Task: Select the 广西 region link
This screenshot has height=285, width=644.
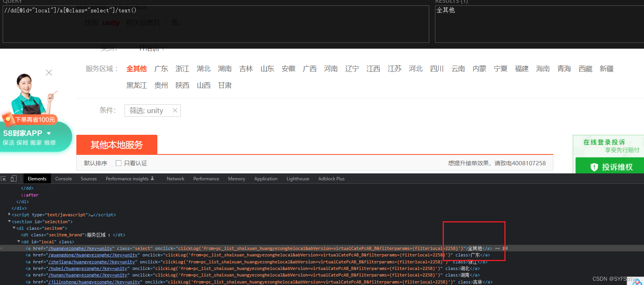Action: [310, 69]
